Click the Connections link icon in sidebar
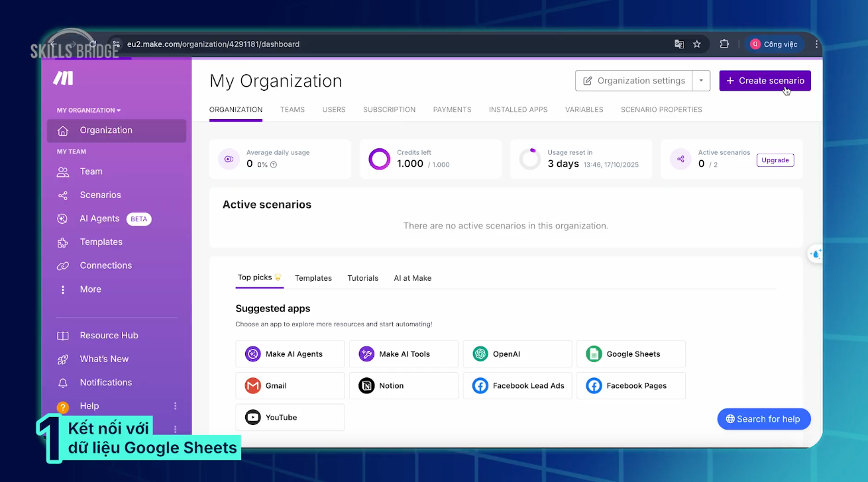Image resolution: width=868 pixels, height=482 pixels. [x=63, y=266]
